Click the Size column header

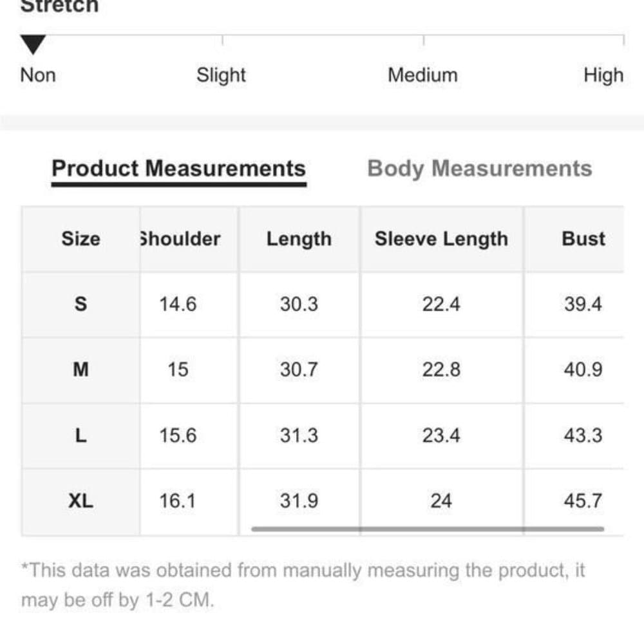(80, 239)
